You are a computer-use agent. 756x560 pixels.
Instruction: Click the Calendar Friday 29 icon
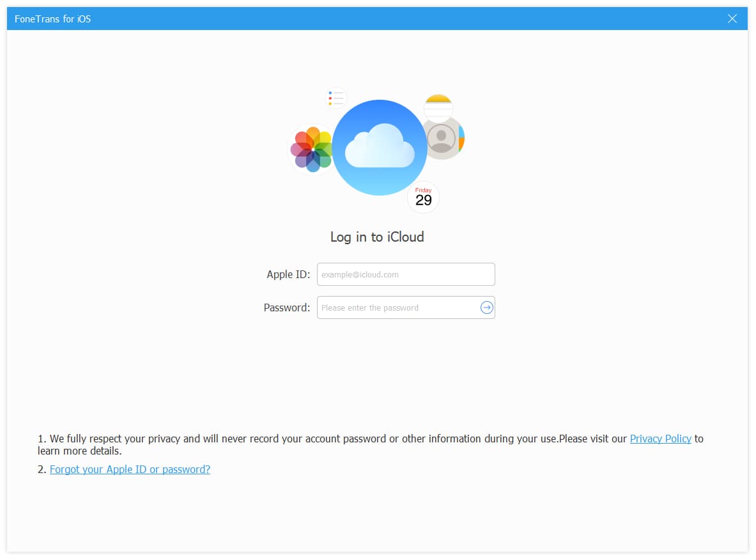(423, 197)
